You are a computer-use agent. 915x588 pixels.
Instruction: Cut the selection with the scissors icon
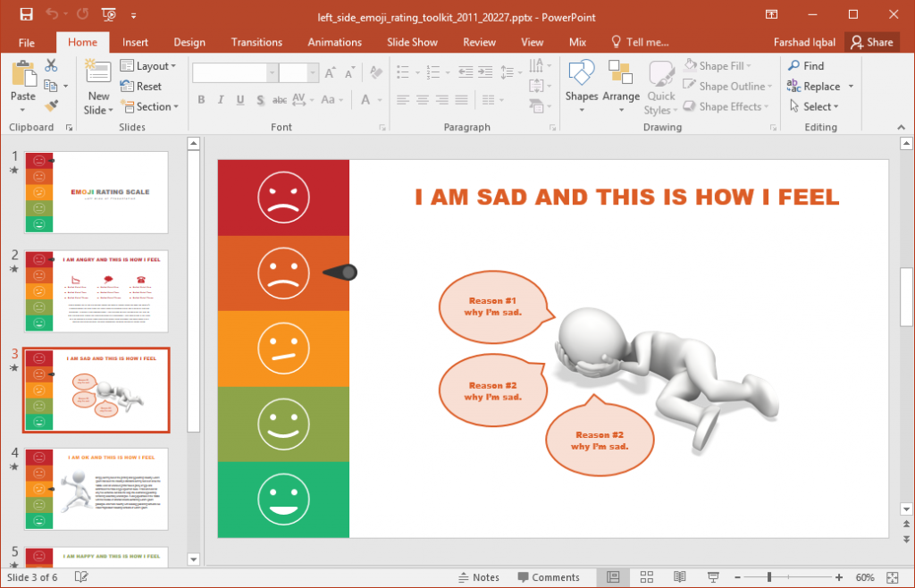point(51,64)
